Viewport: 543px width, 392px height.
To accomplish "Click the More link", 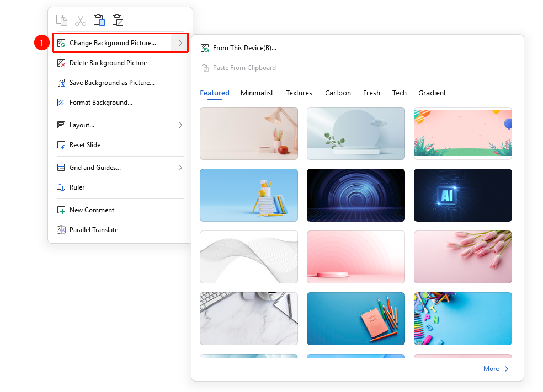I will click(491, 369).
